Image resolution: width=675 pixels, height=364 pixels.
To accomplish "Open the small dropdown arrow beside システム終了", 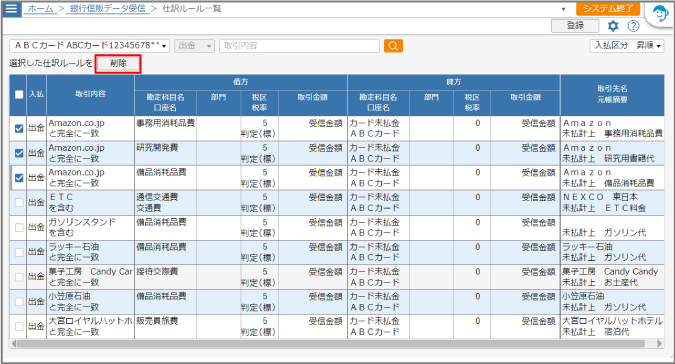I will coord(563,9).
